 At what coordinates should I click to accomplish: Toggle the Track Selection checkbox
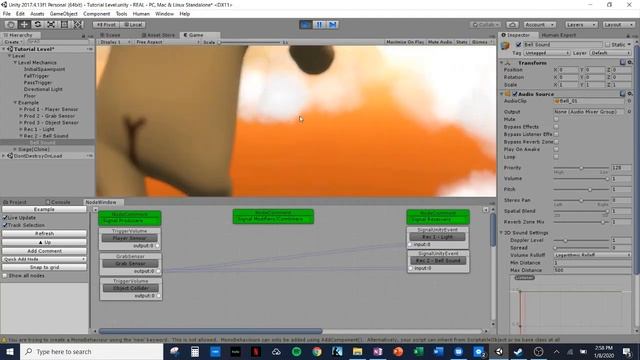5,225
